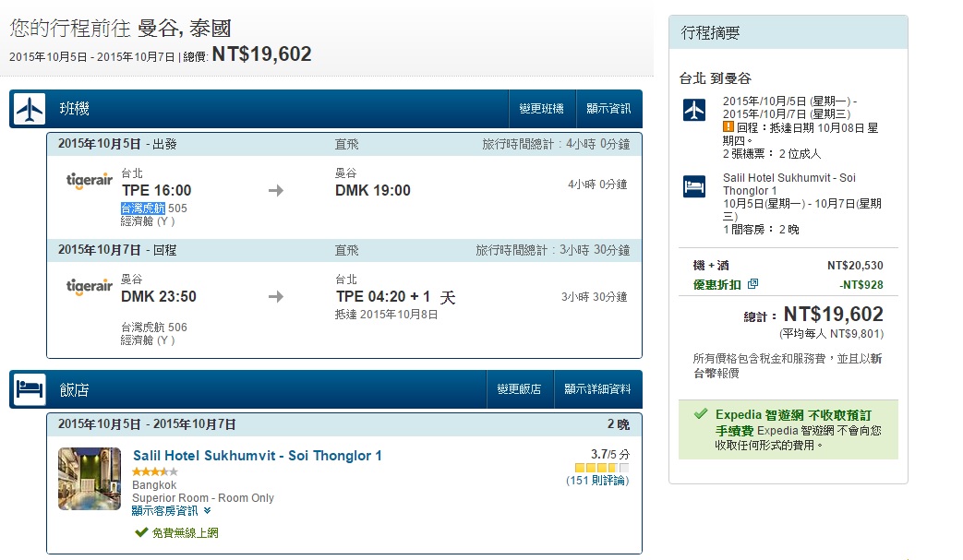Show hotel details via 顯示詳細資料
The image size is (963, 560).
pyautogui.click(x=597, y=389)
